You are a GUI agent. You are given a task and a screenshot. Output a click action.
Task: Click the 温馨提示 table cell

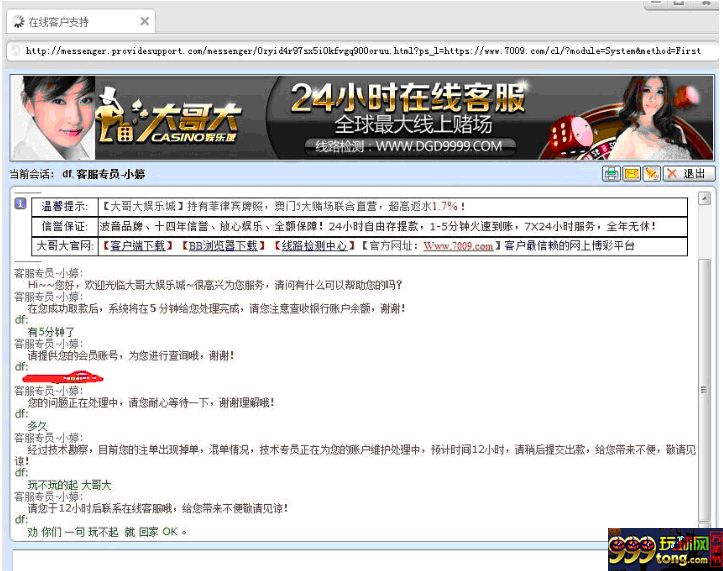tap(65, 206)
